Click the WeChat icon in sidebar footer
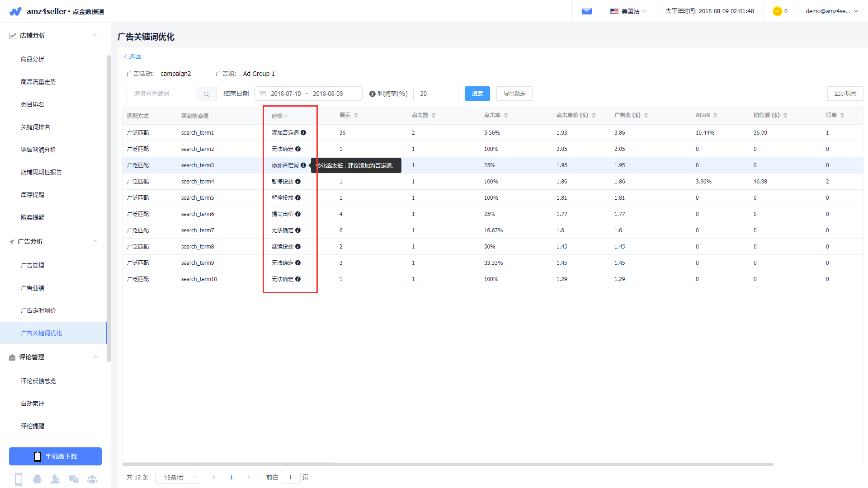 74,479
